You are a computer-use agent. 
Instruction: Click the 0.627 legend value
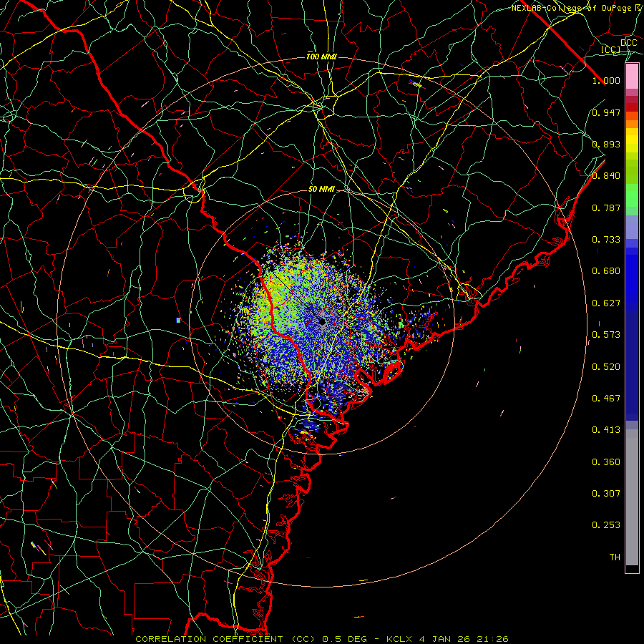pos(606,303)
